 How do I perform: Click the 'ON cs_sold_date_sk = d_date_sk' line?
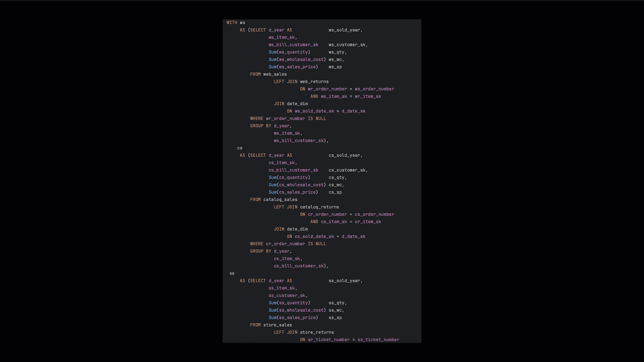coord(326,237)
